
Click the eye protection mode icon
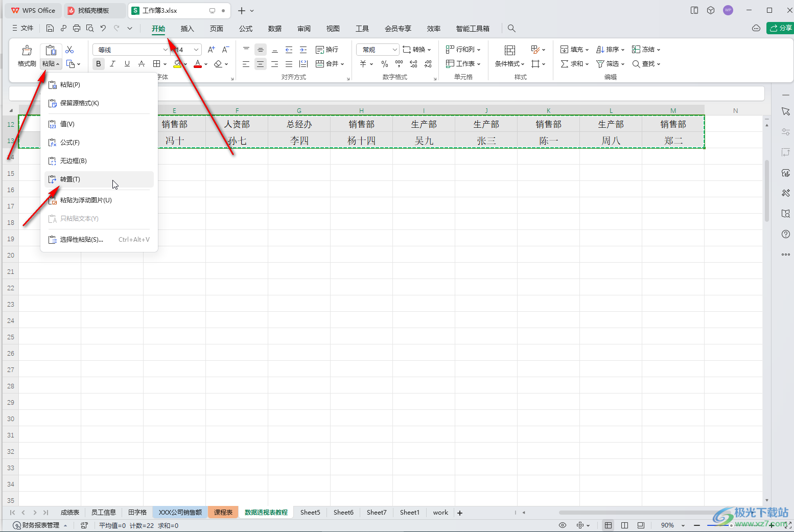point(563,525)
